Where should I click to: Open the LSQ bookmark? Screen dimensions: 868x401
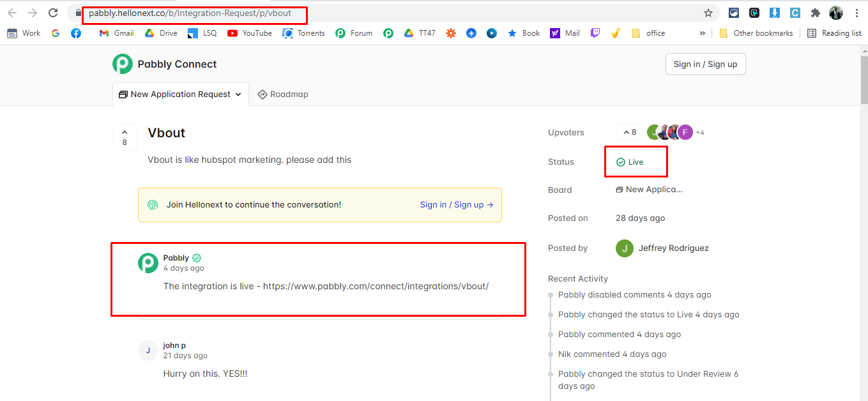(202, 33)
